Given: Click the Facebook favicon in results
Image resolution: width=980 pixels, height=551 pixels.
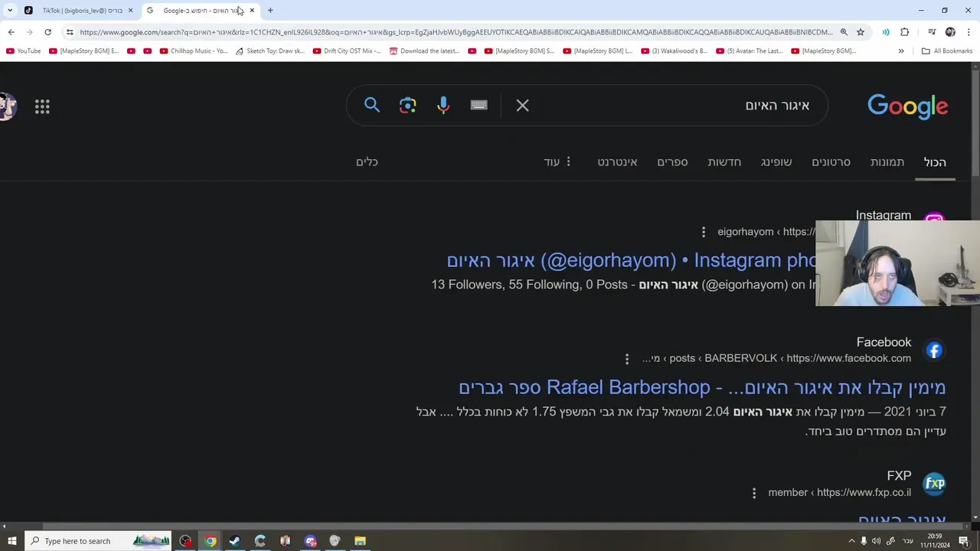Looking at the screenshot, I should 934,350.
